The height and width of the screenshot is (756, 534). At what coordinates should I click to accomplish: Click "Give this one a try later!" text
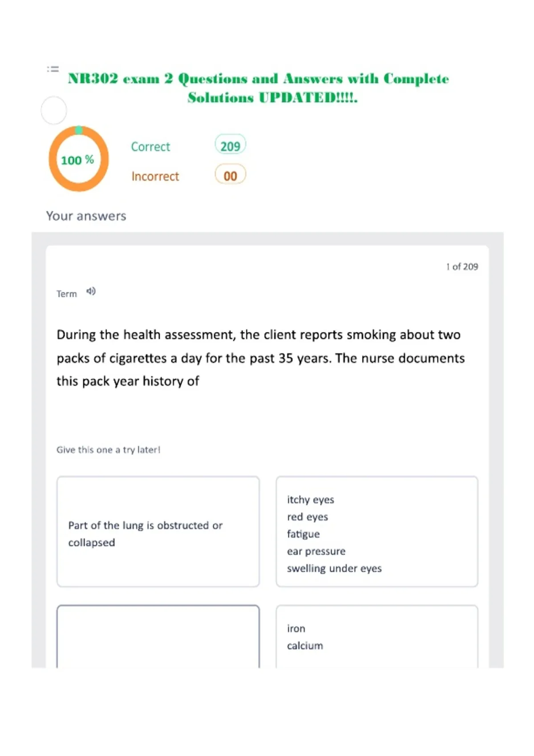108,450
